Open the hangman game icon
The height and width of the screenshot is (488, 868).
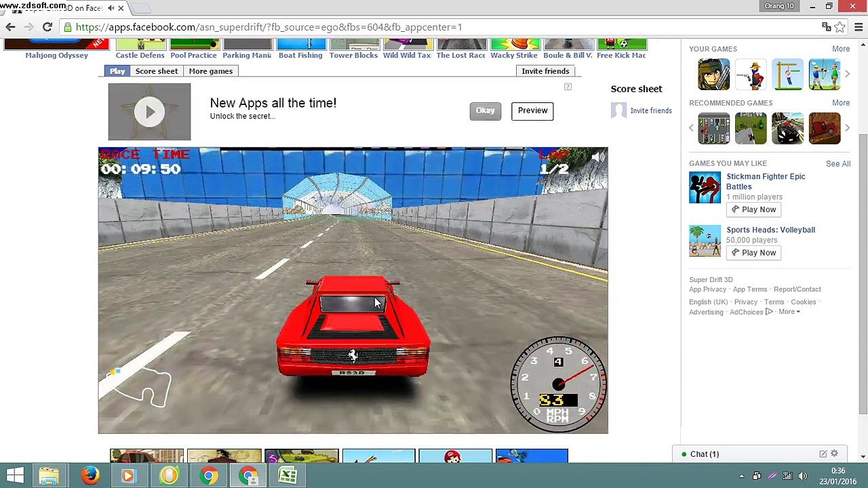(x=787, y=75)
